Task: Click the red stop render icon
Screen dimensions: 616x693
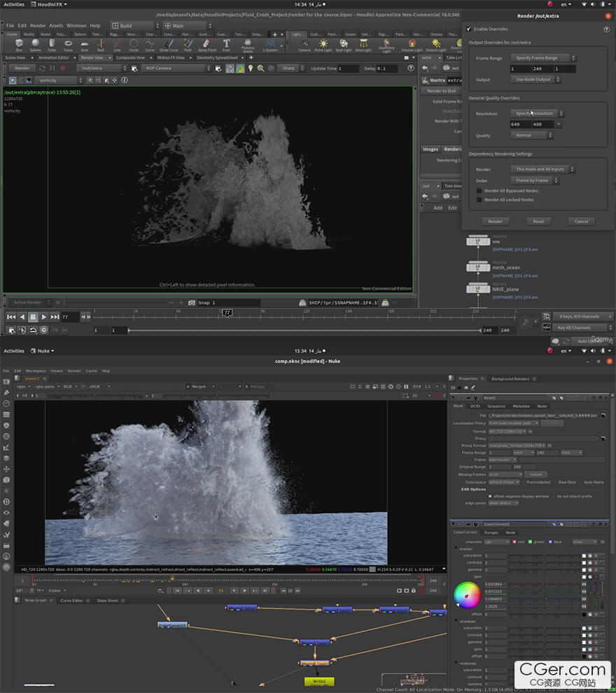Action: 63,68
